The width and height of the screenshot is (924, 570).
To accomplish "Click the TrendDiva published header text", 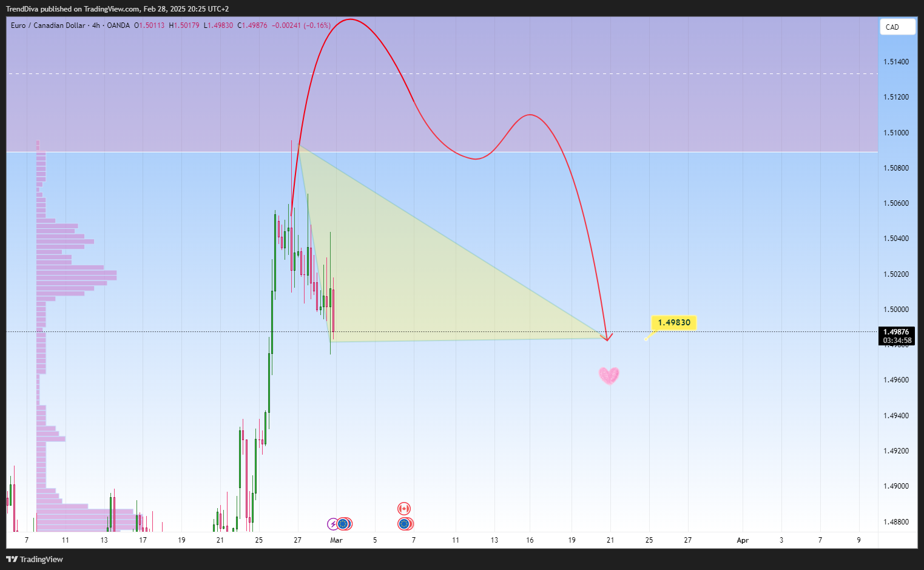I will [x=117, y=8].
